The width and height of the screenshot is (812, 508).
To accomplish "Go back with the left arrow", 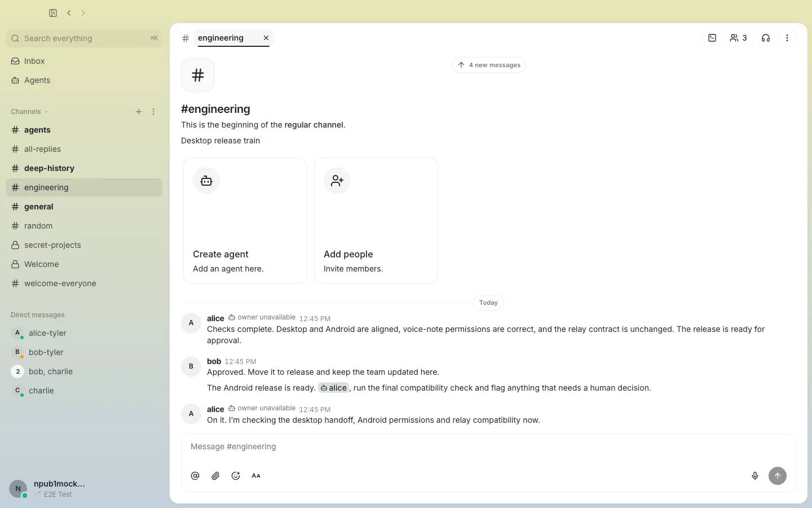I will pyautogui.click(x=69, y=13).
